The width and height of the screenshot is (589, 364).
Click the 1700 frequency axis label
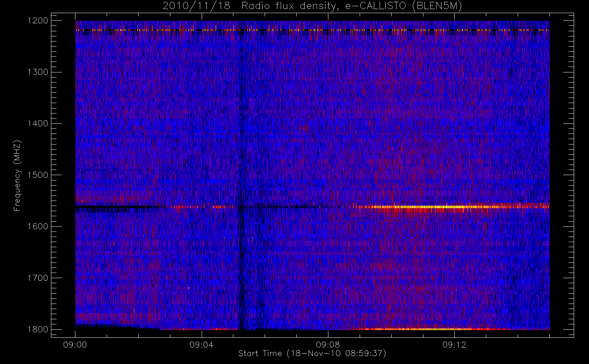point(38,278)
